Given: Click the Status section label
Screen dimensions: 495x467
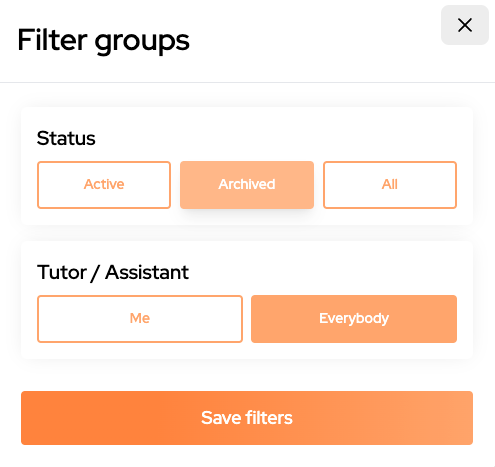Looking at the screenshot, I should [x=66, y=138].
